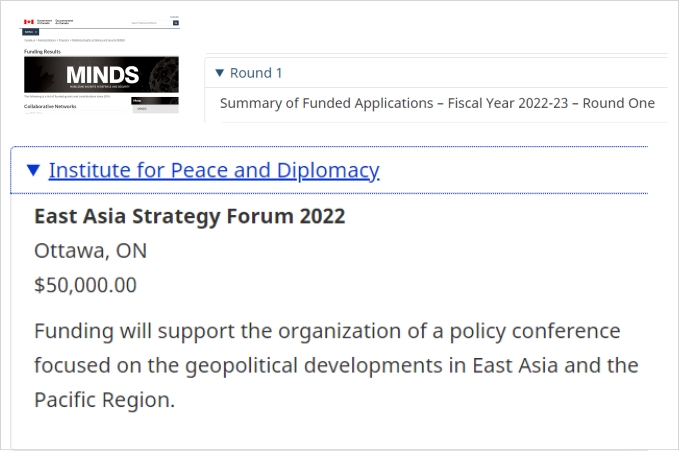Click Summary of Funded Applications Round One text

point(437,103)
